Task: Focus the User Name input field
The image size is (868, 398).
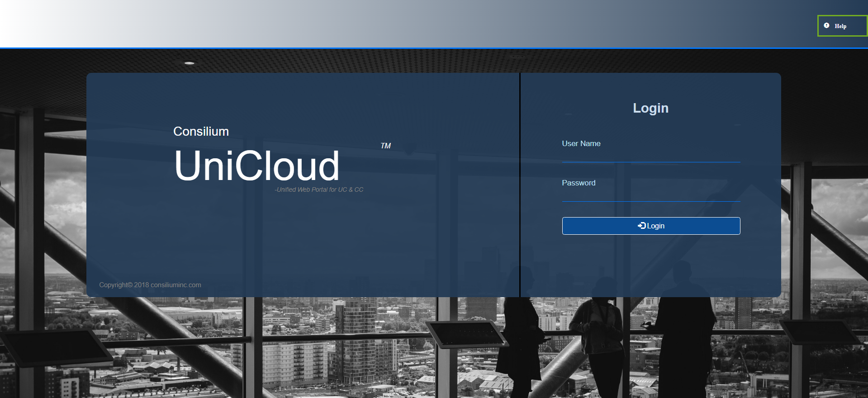Action: tap(651, 155)
